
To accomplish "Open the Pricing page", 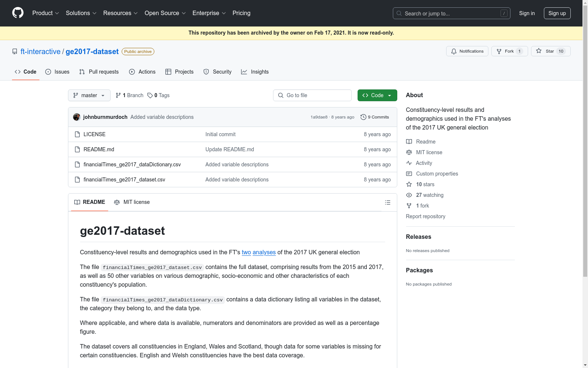I will [x=241, y=13].
